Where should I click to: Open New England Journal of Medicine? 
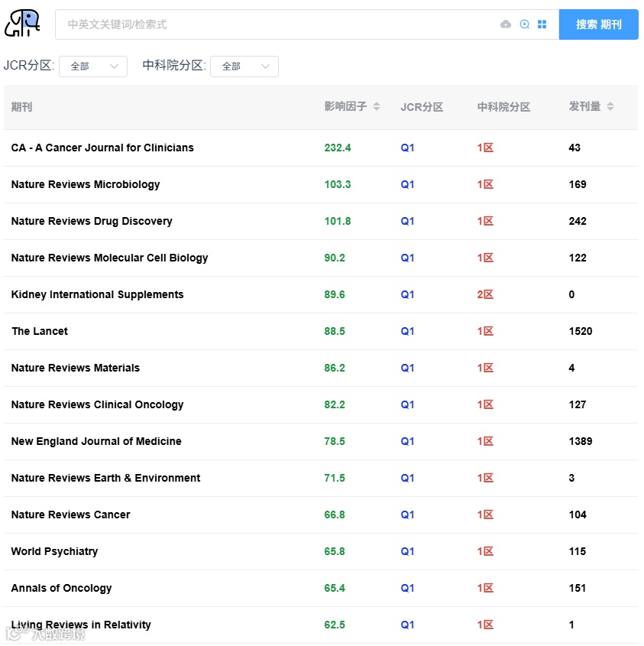[x=96, y=441]
